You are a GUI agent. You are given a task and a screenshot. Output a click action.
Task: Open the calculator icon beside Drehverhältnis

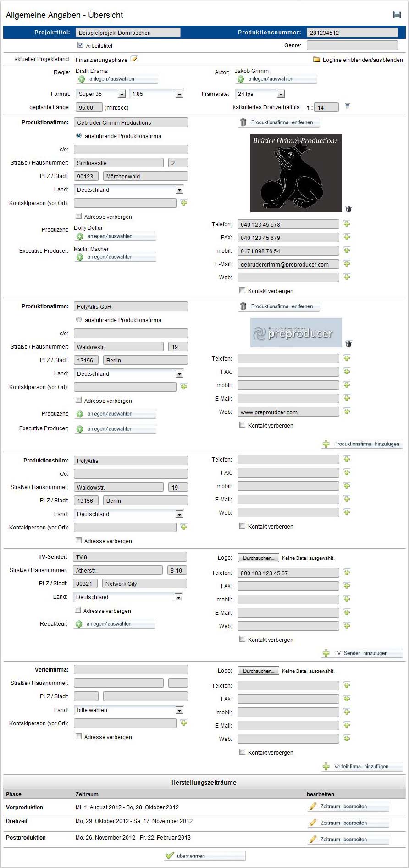(x=348, y=106)
